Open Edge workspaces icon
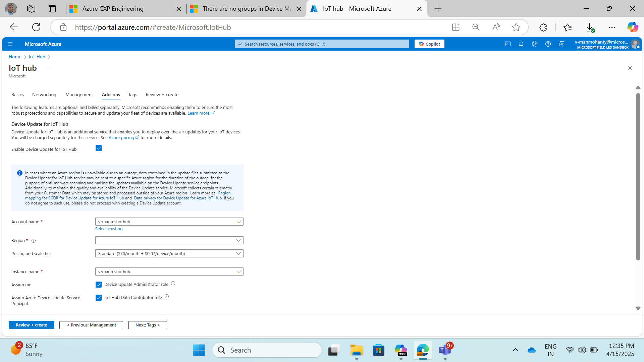The height and width of the screenshot is (362, 644). (x=31, y=9)
